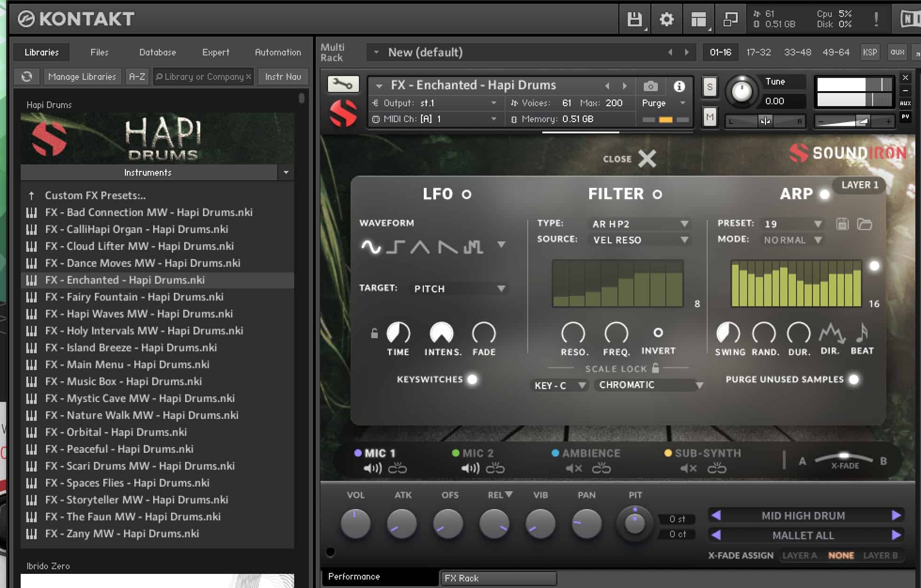Adjust the Tune knob
921x588 pixels.
[741, 91]
